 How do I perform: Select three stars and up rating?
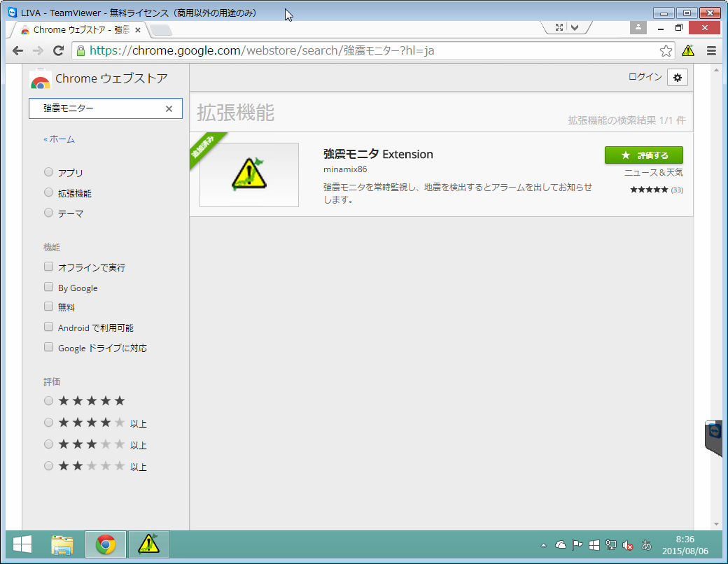tap(48, 444)
